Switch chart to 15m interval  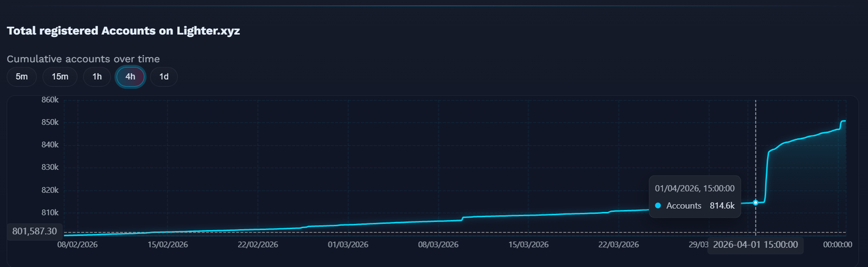(60, 77)
